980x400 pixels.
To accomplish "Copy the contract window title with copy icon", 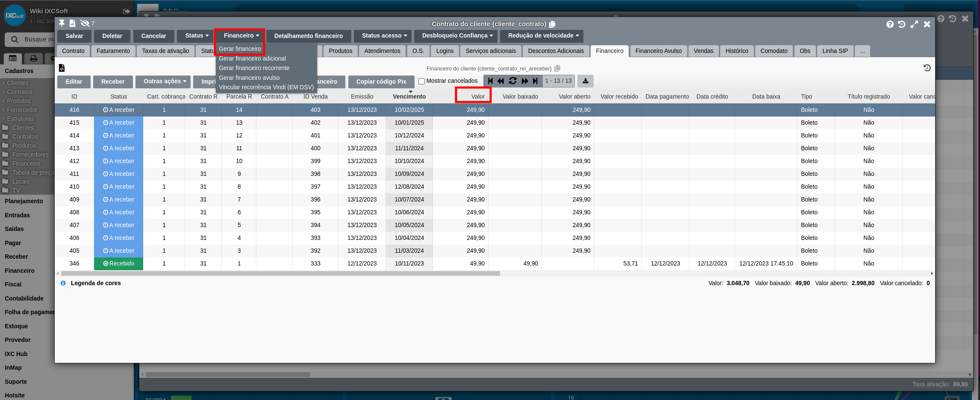I will pyautogui.click(x=552, y=24).
